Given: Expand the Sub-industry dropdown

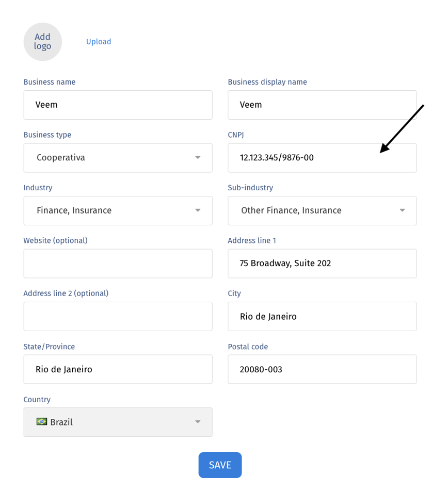Looking at the screenshot, I should click(322, 210).
